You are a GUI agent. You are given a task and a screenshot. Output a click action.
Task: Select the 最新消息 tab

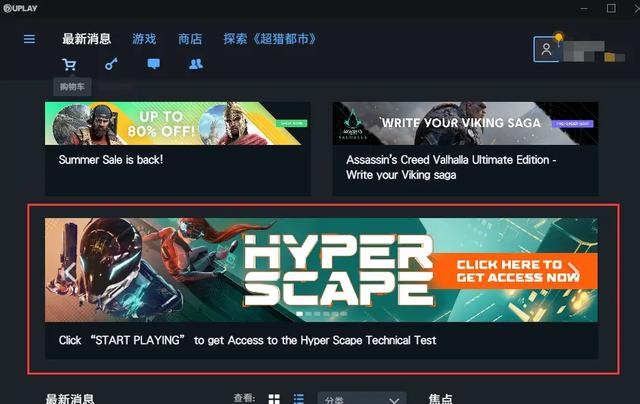(87, 39)
